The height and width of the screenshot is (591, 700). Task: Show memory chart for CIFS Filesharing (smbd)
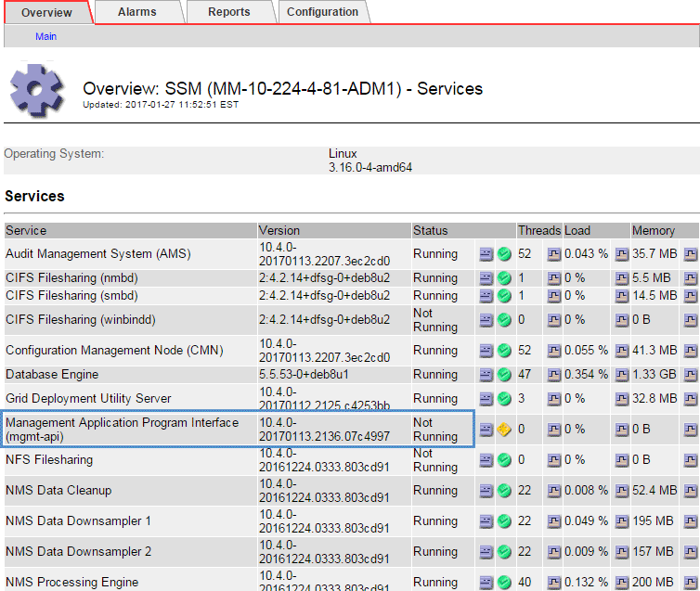(x=691, y=296)
